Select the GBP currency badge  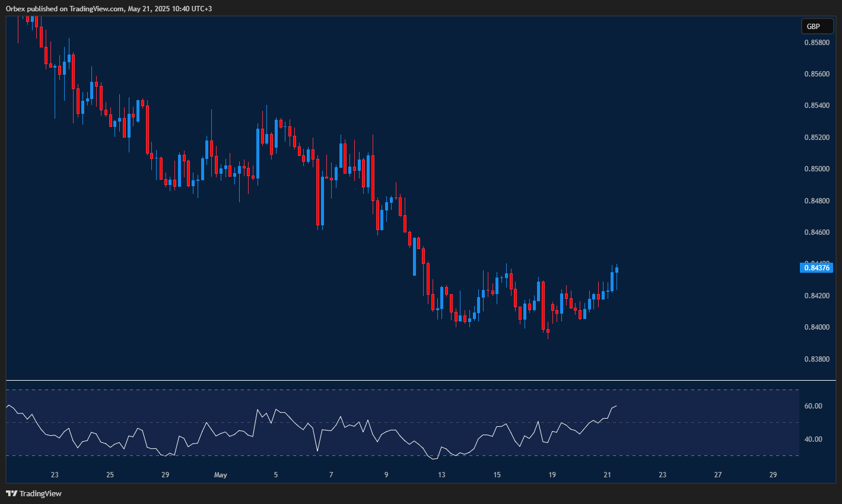(x=816, y=26)
